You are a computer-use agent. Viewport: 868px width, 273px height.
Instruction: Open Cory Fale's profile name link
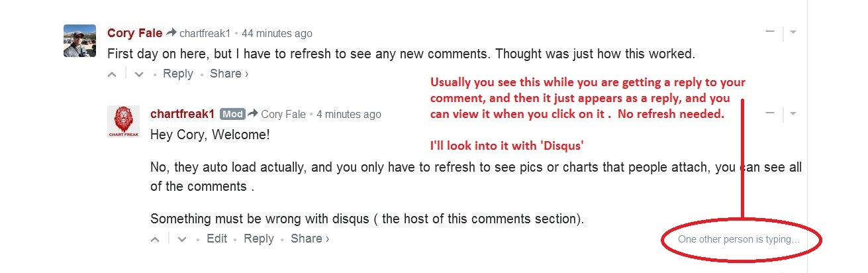coord(134,33)
